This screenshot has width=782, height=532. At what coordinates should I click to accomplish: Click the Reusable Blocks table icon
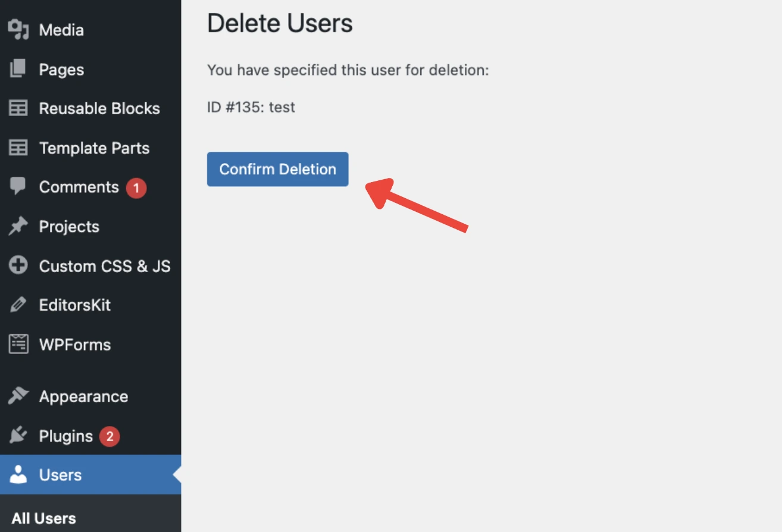[x=18, y=108]
